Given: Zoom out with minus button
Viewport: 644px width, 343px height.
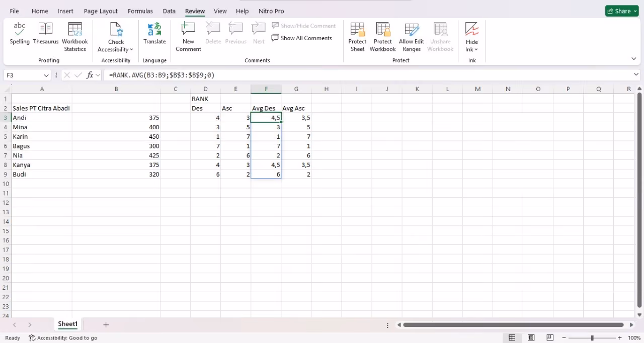Looking at the screenshot, I should point(564,338).
